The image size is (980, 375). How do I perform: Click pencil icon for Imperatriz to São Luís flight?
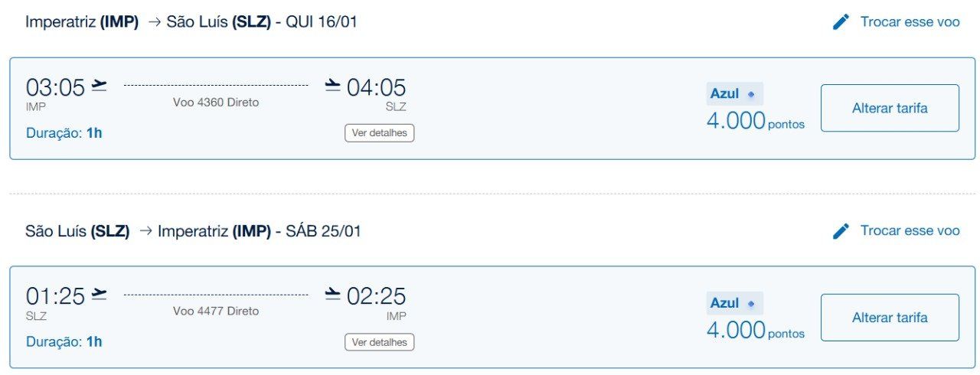[841, 22]
